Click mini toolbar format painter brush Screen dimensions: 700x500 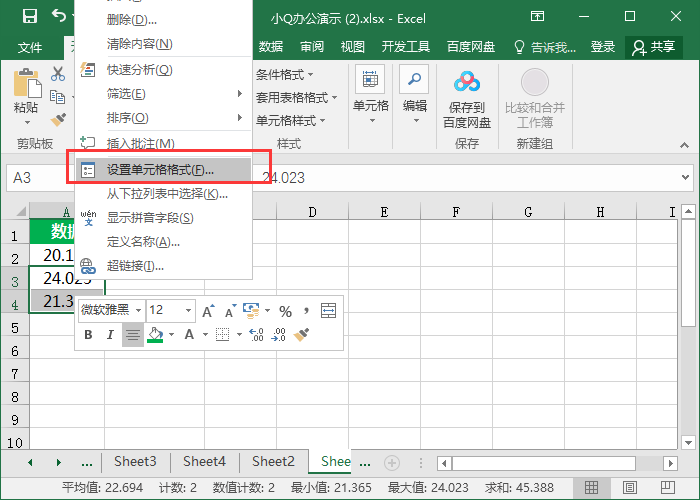[301, 335]
